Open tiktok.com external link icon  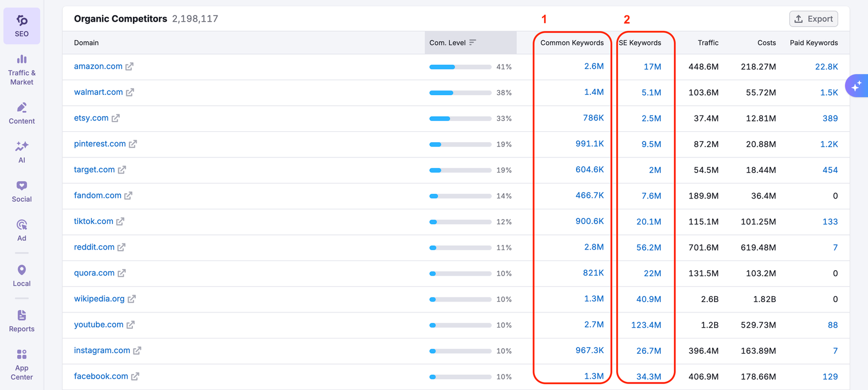tap(120, 222)
